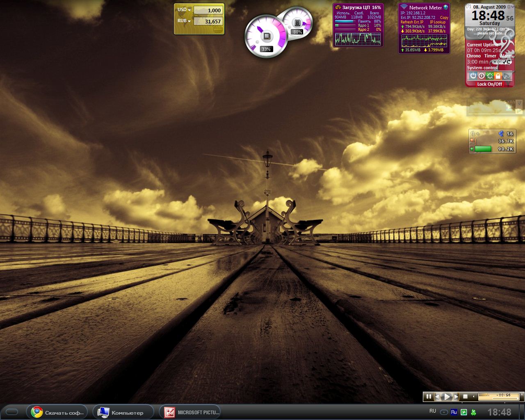Click the '...please set date...' text
The image size is (525, 420).
tap(489, 33)
